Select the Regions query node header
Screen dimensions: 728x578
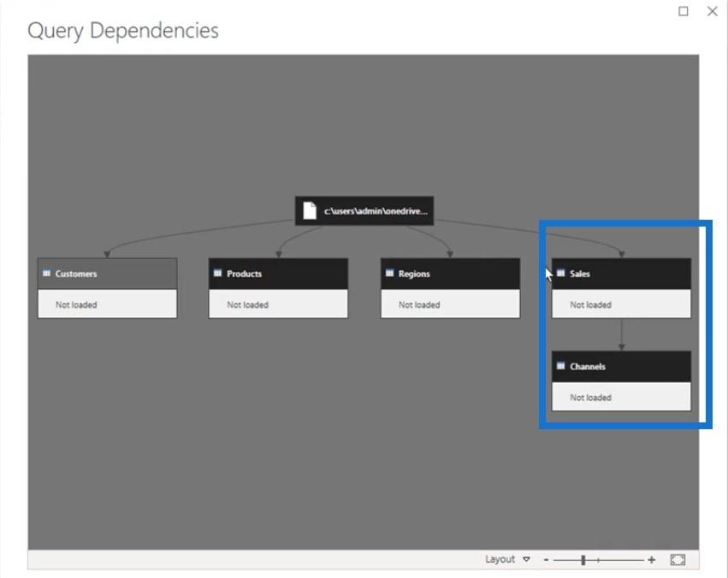(x=450, y=274)
